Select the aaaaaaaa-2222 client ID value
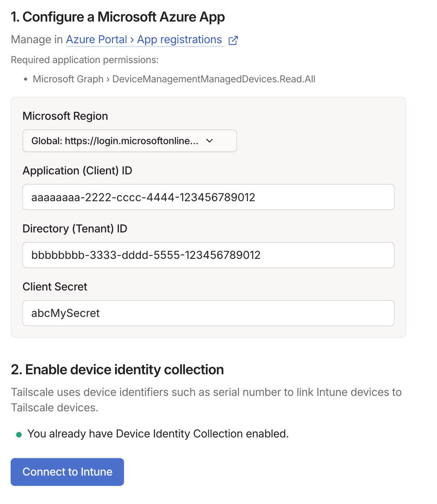437x504 pixels. pyautogui.click(x=143, y=197)
